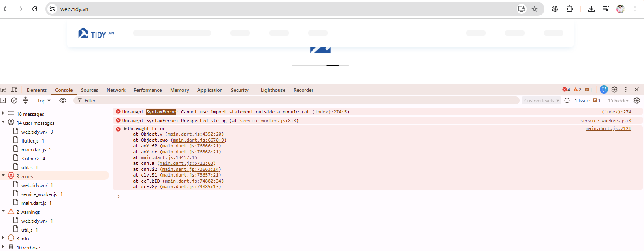
Task: Open the Sources tab
Action: [90, 90]
